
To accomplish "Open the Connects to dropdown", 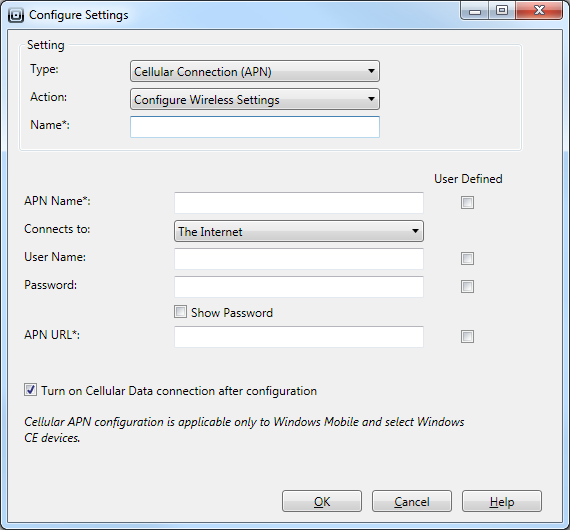I will [x=299, y=231].
